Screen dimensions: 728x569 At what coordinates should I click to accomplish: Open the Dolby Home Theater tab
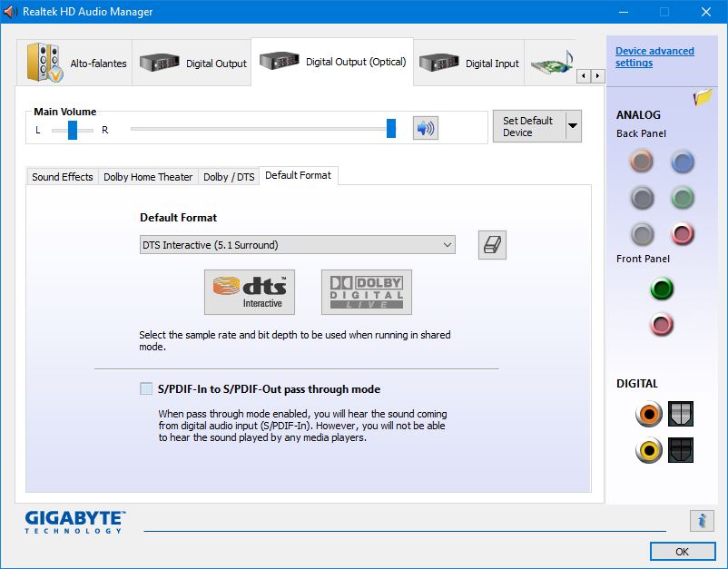148,177
